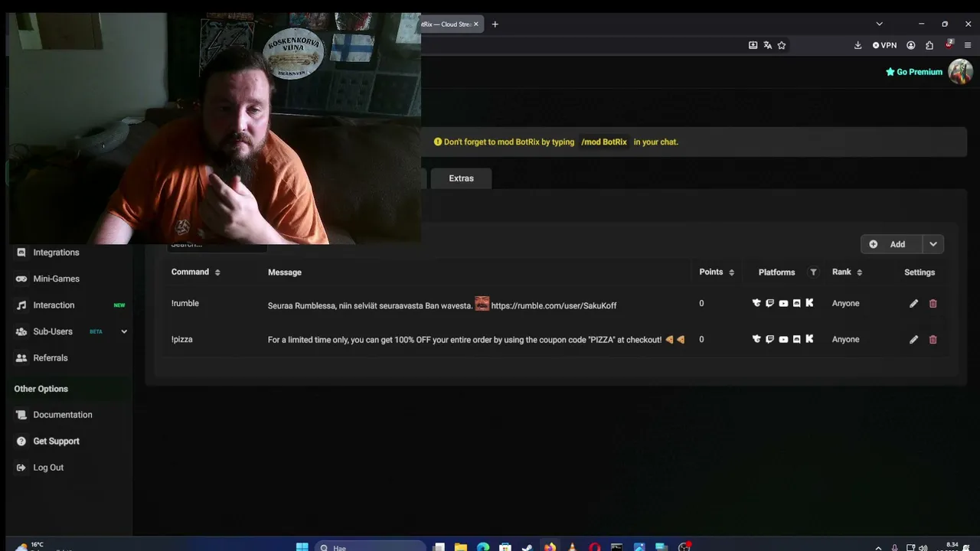Open the dropdown arrow next to Add
This screenshot has width=980, height=551.
pos(933,244)
